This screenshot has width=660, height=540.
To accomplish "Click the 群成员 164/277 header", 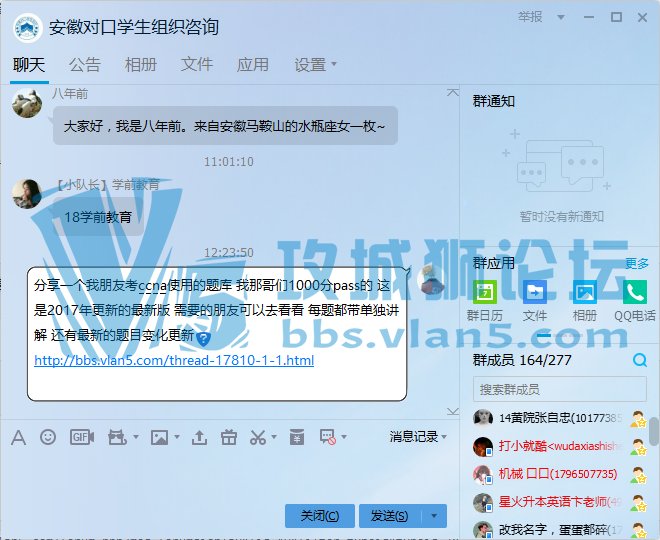I will (x=522, y=360).
